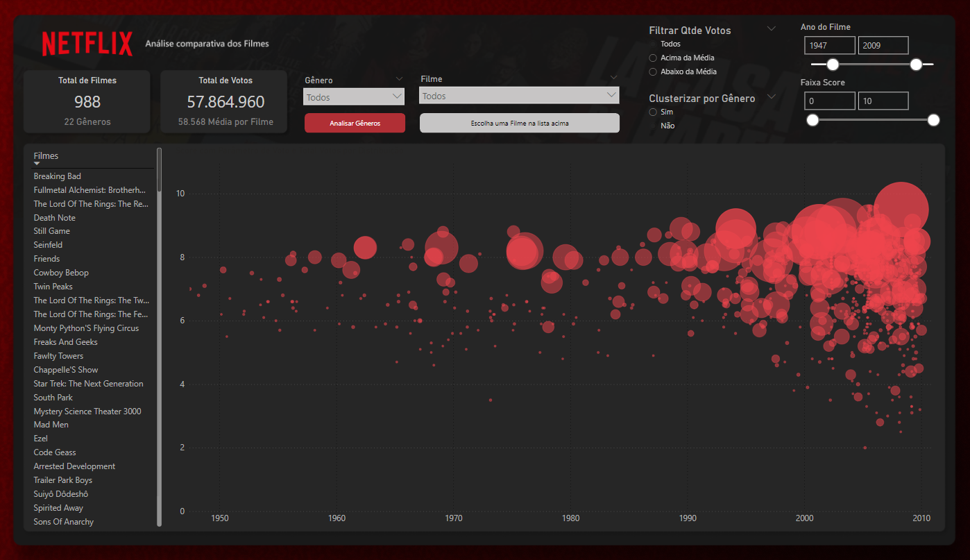Click the chevron beside the Gênero label
Viewport: 970px width, 560px height.
coord(398,79)
